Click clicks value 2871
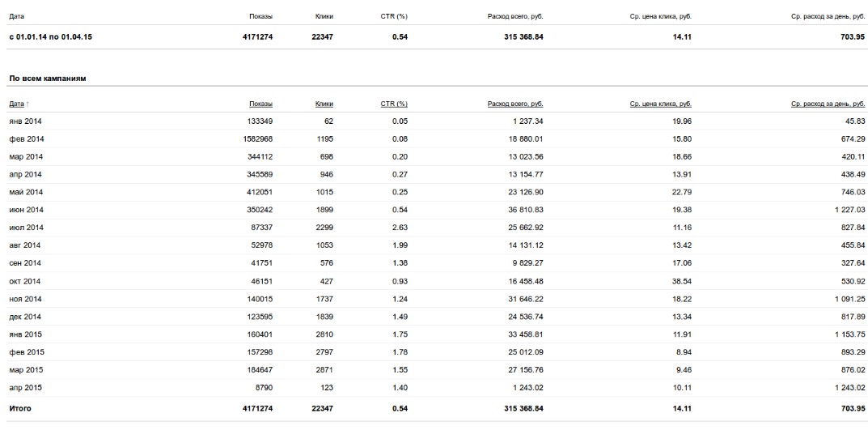This screenshot has height=430, width=868. [x=324, y=370]
